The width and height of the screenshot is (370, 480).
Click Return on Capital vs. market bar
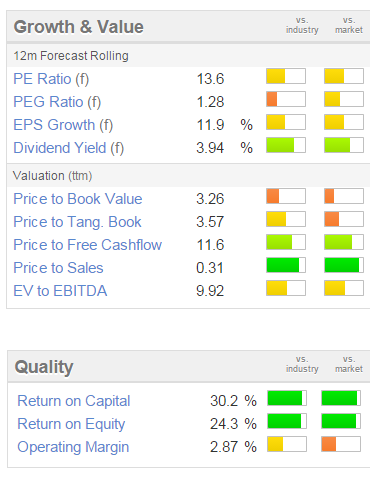[341, 398]
